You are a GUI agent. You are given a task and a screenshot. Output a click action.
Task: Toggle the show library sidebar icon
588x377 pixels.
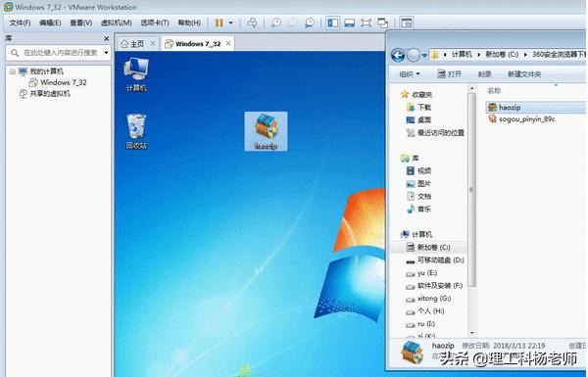(x=332, y=23)
